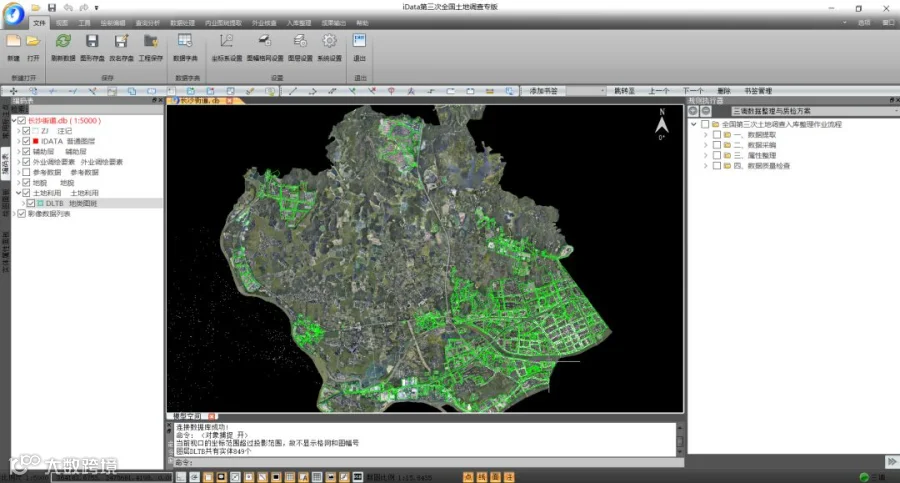Image resolution: width=900 pixels, height=483 pixels.
Task: Expand the 影像数据列表 tree node
Action: 15,213
